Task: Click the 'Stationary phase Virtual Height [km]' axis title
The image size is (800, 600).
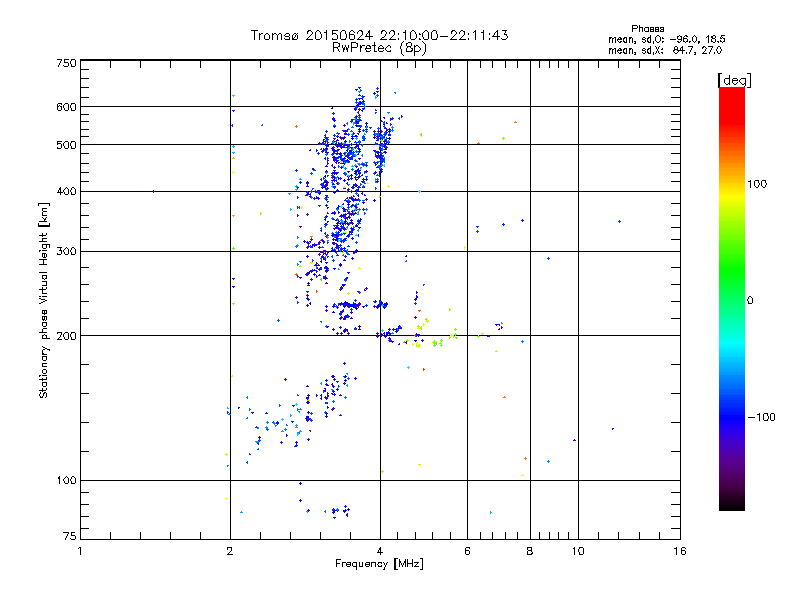Action: [x=43, y=300]
